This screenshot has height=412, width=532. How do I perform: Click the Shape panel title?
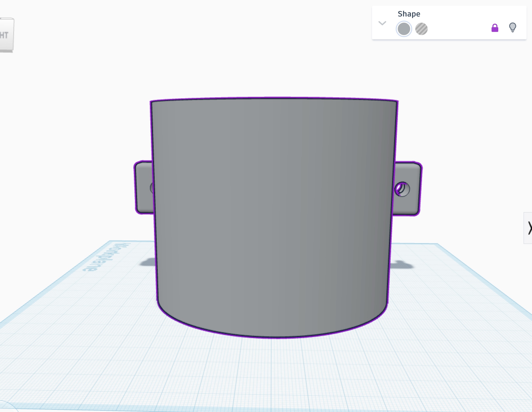pyautogui.click(x=409, y=14)
